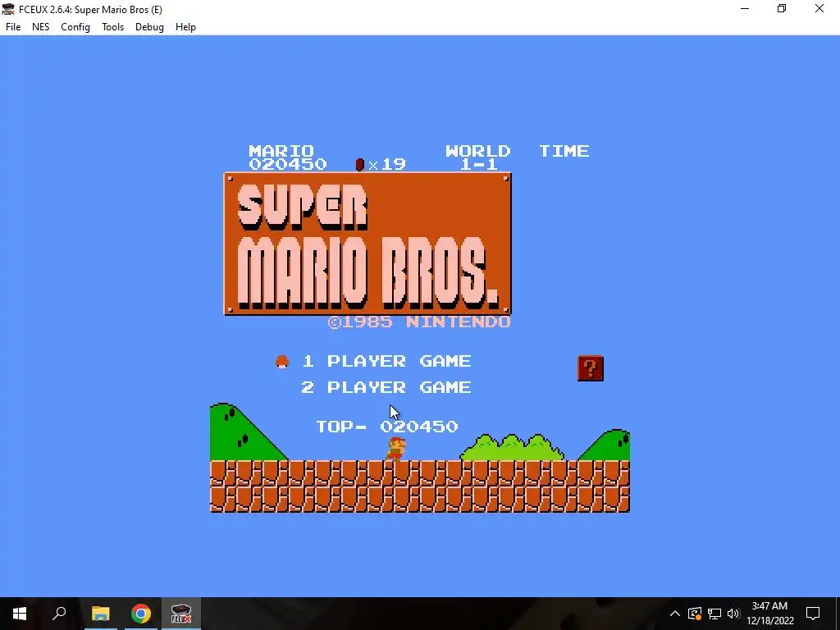
Task: Click the WORLD 1-1 label
Action: click(478, 157)
